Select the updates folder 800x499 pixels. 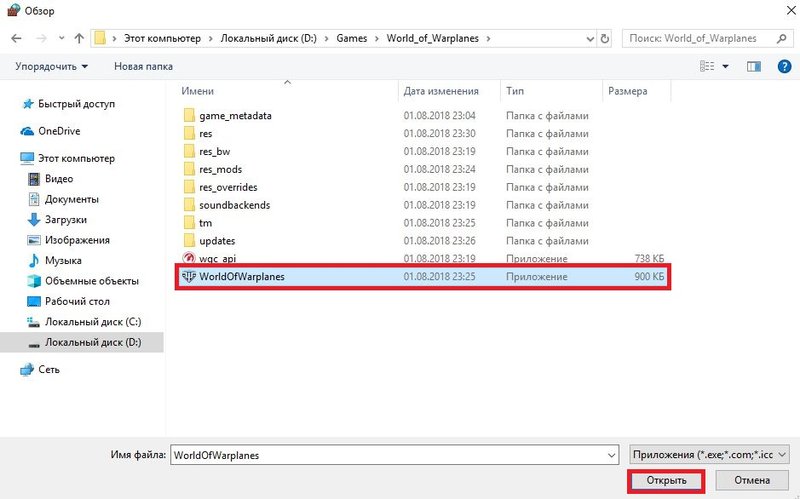click(217, 240)
